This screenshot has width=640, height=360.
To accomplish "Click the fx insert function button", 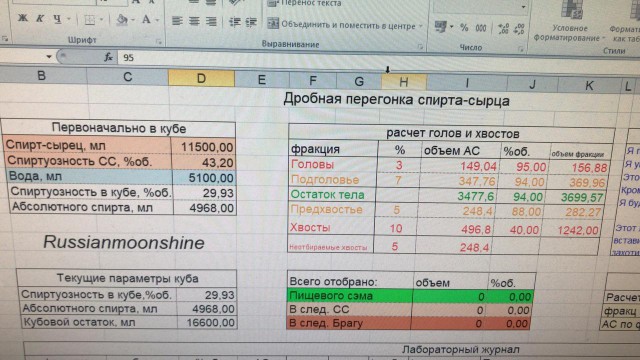I will [x=108, y=57].
